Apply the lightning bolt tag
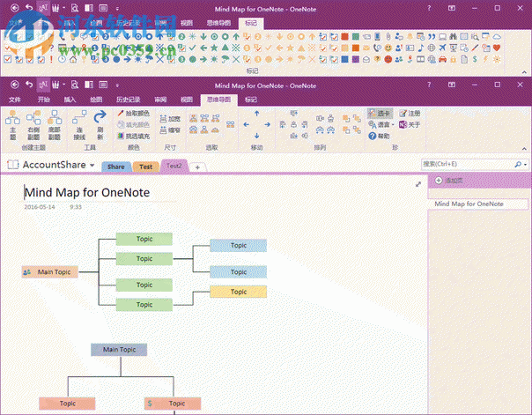532x415 pixels. click(x=486, y=59)
